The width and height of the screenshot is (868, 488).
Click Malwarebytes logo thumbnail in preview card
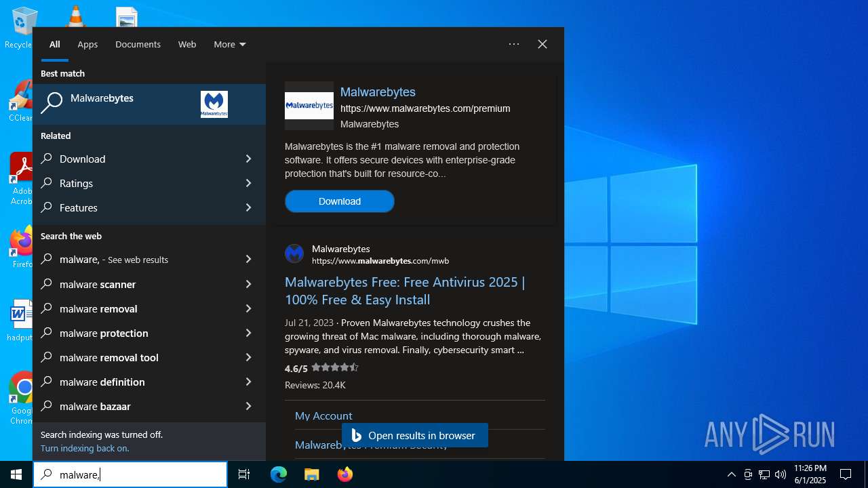click(309, 106)
